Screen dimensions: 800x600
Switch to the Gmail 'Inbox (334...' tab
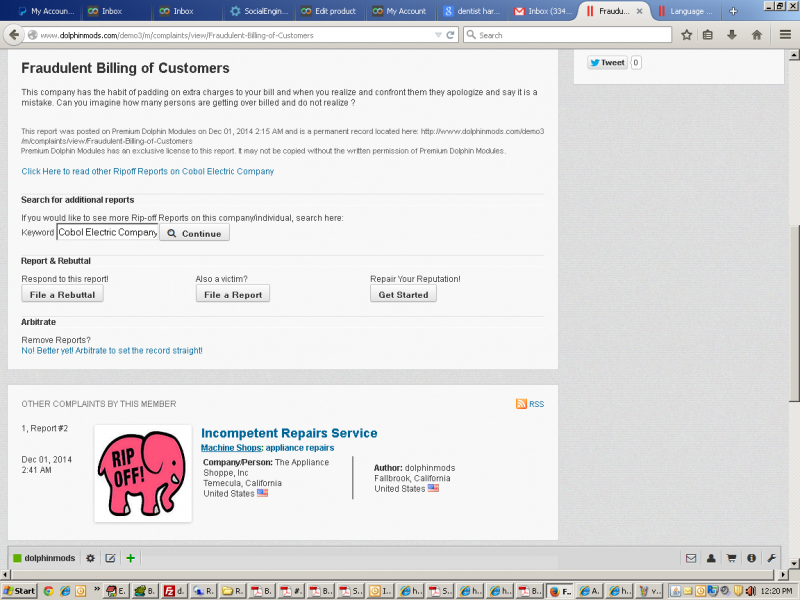pyautogui.click(x=544, y=11)
